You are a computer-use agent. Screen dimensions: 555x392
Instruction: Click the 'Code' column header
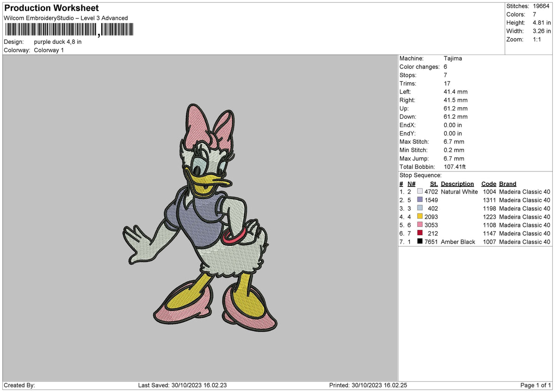tap(488, 184)
